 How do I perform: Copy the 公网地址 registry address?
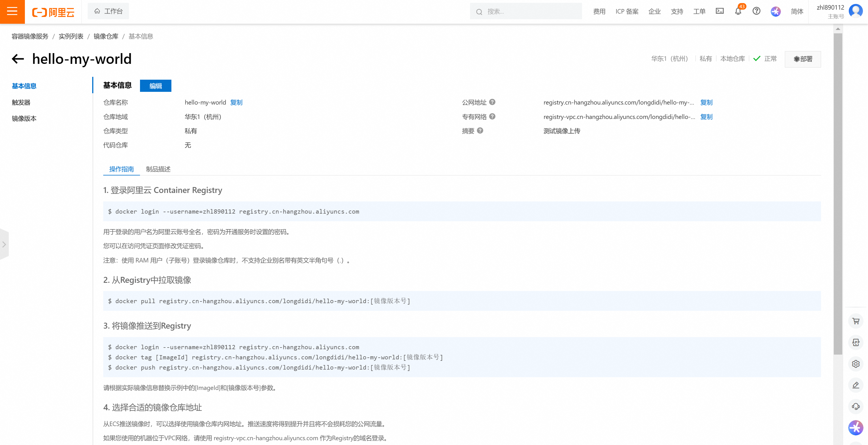pyautogui.click(x=706, y=102)
